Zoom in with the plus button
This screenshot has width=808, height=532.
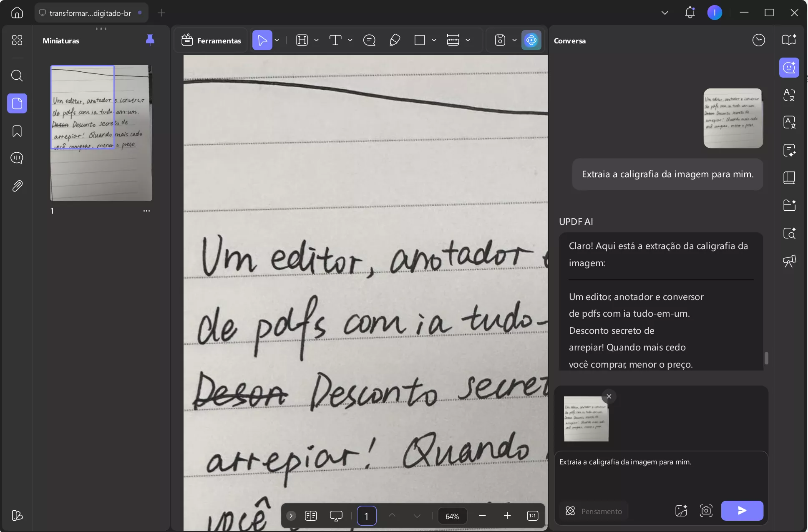507,516
